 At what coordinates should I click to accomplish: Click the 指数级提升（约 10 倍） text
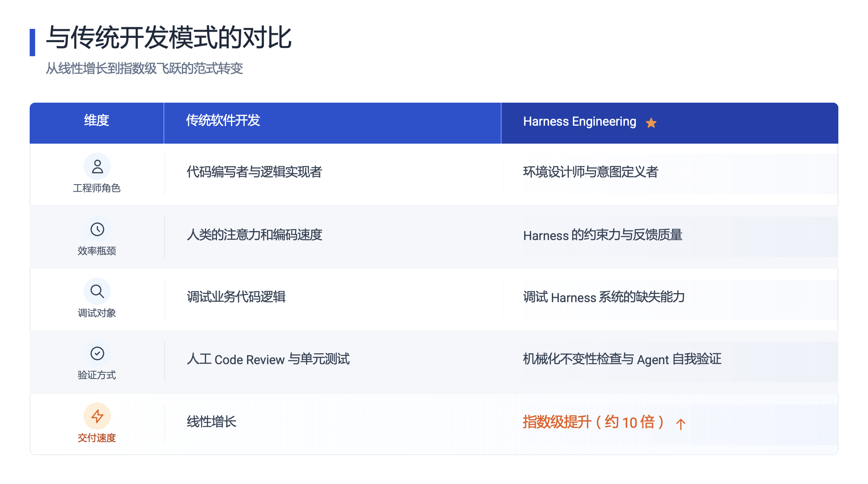click(593, 422)
